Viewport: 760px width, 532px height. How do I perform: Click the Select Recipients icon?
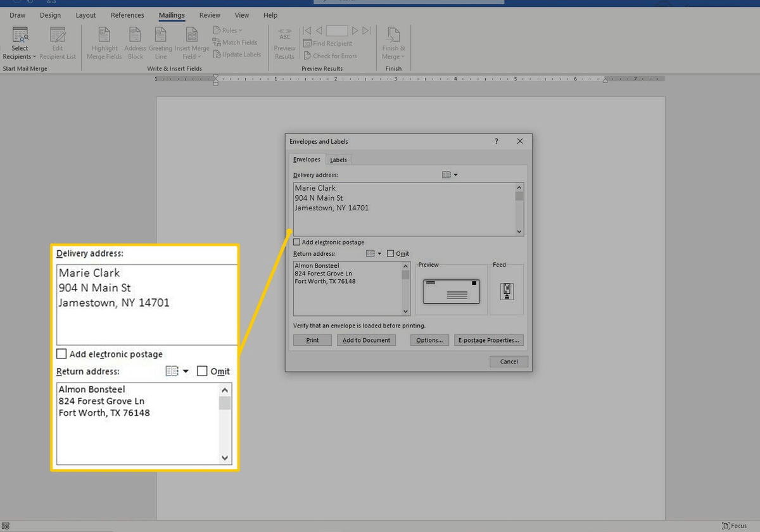20,35
